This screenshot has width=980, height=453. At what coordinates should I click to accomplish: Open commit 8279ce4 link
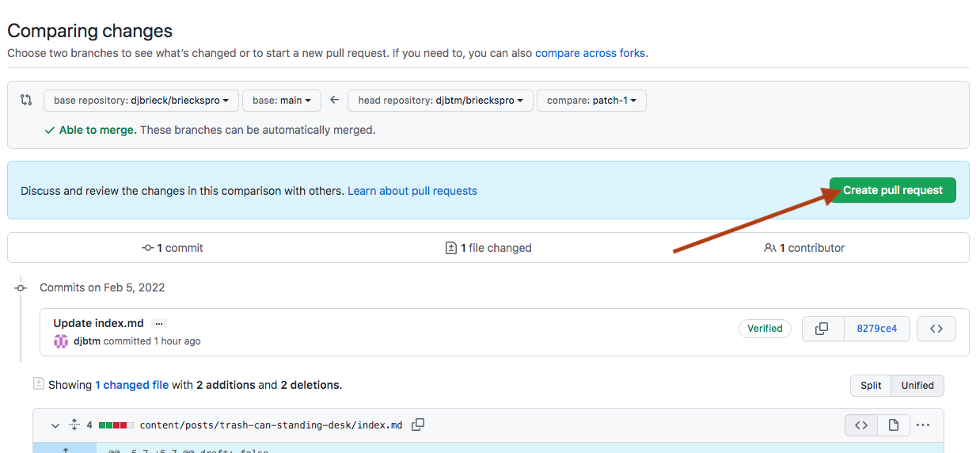[x=876, y=329]
